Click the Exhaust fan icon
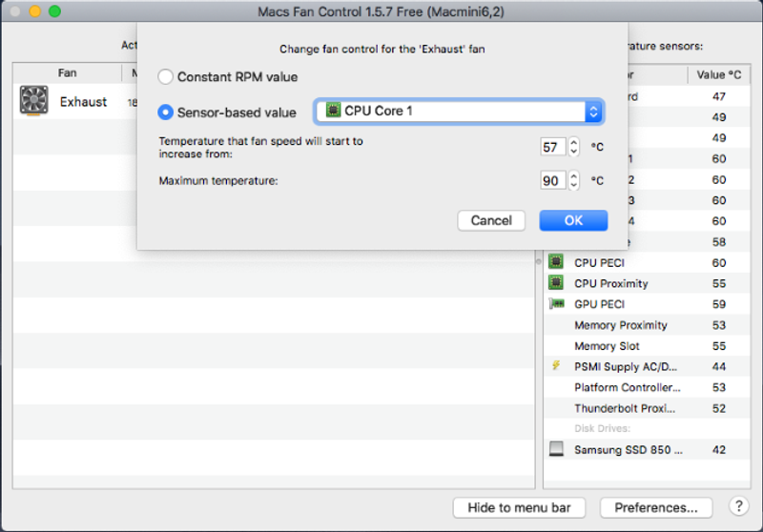Viewport: 763px width, 532px height. click(x=34, y=101)
